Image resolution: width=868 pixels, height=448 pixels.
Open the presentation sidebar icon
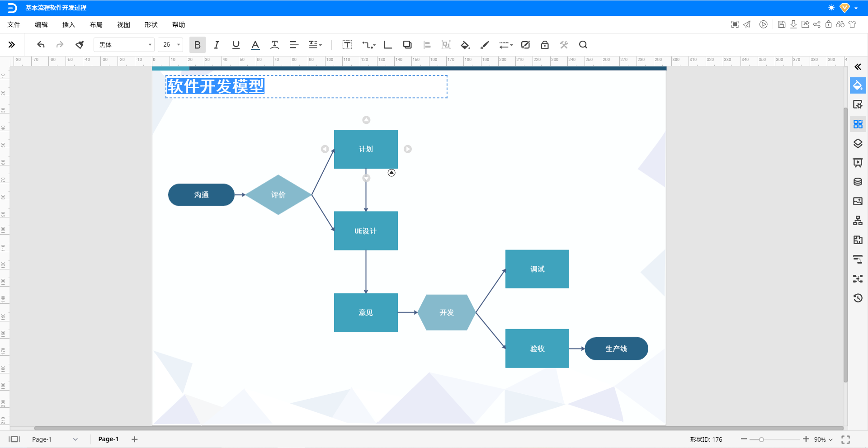[858, 163]
